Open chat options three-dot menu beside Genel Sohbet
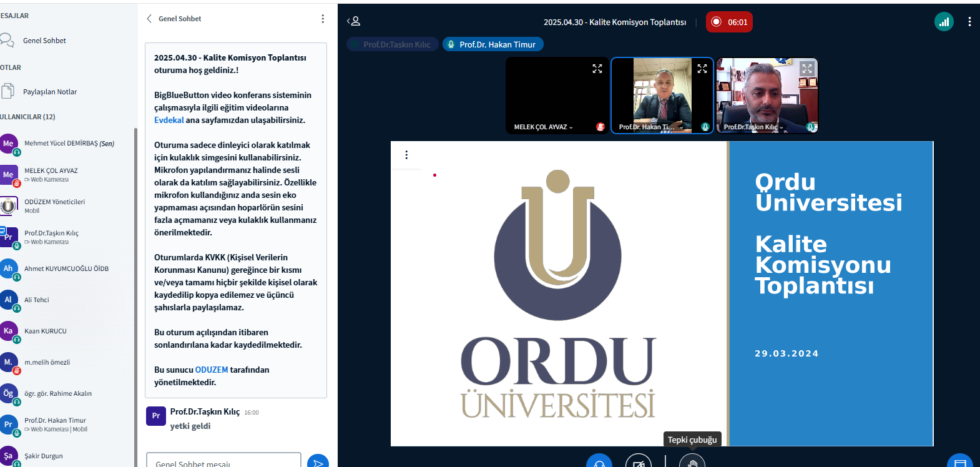980x467 pixels. tap(323, 19)
